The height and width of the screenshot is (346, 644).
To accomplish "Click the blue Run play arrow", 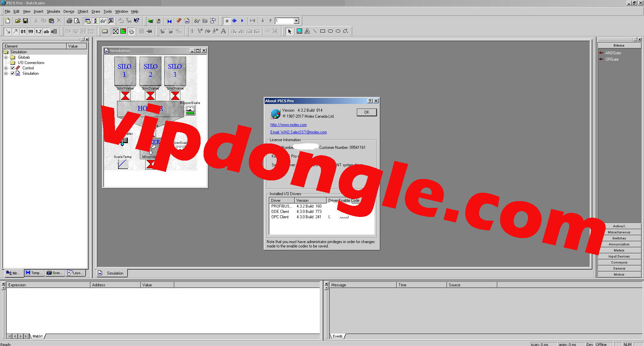I will click(x=242, y=21).
